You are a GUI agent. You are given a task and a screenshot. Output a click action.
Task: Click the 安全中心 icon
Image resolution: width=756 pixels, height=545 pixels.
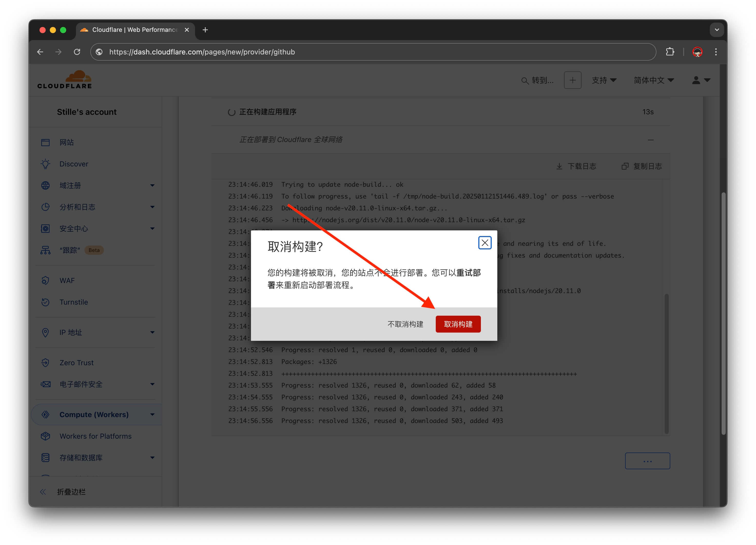(45, 229)
